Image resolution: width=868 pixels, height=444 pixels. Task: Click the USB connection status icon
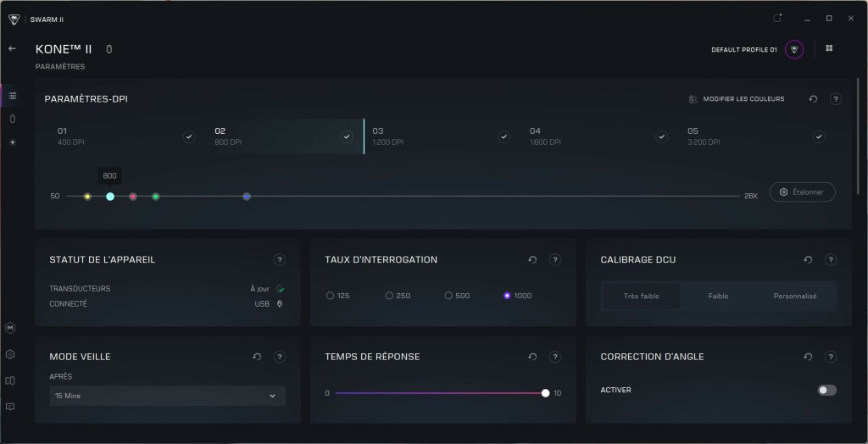(280, 304)
